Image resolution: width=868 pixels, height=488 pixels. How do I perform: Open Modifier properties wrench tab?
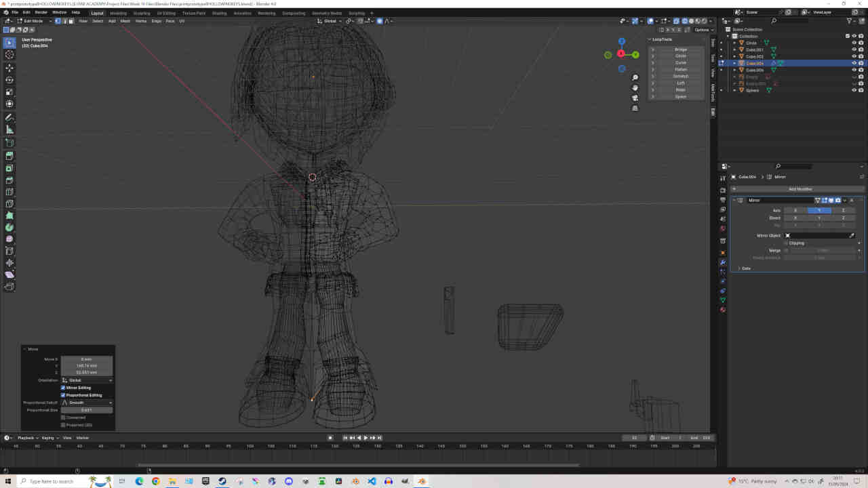(723, 262)
